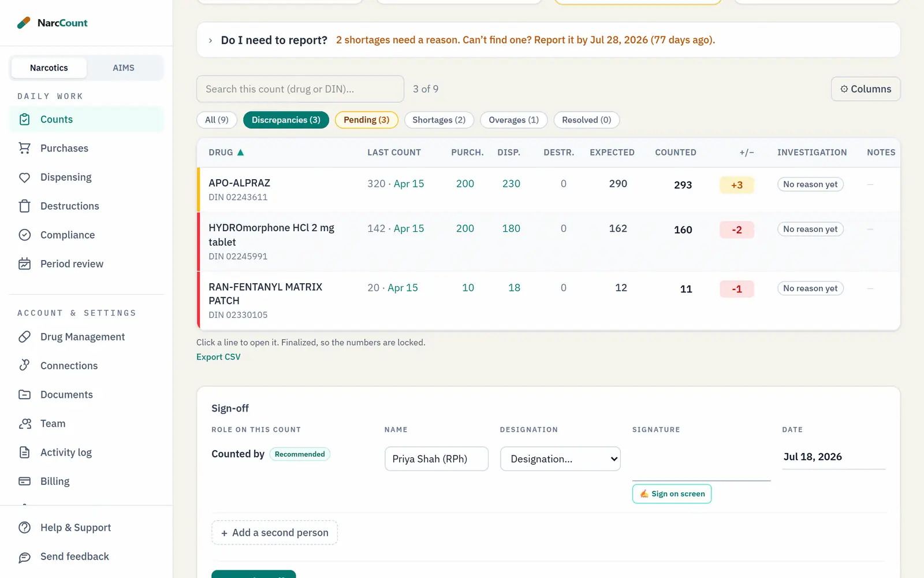Click the NarcCount logo icon

(x=24, y=23)
